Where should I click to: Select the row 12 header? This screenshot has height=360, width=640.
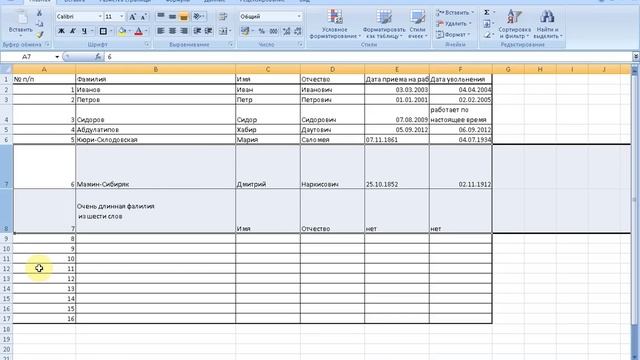(6, 269)
